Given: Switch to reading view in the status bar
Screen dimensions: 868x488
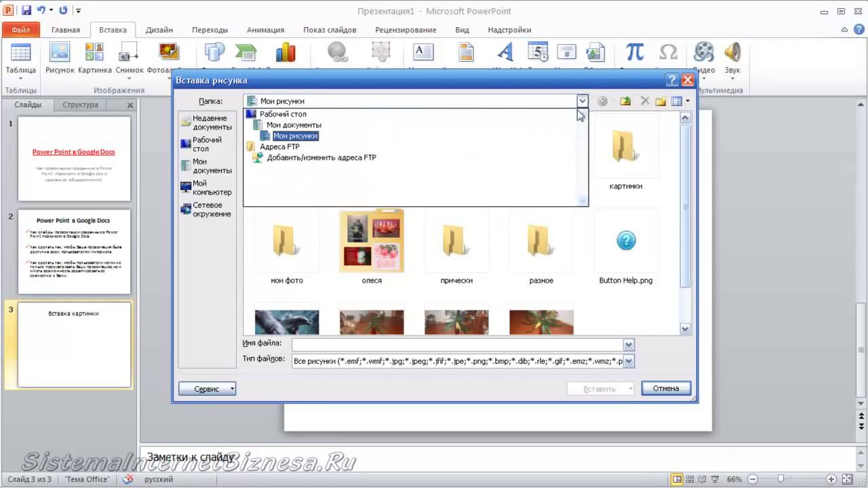Looking at the screenshot, I should click(x=702, y=479).
